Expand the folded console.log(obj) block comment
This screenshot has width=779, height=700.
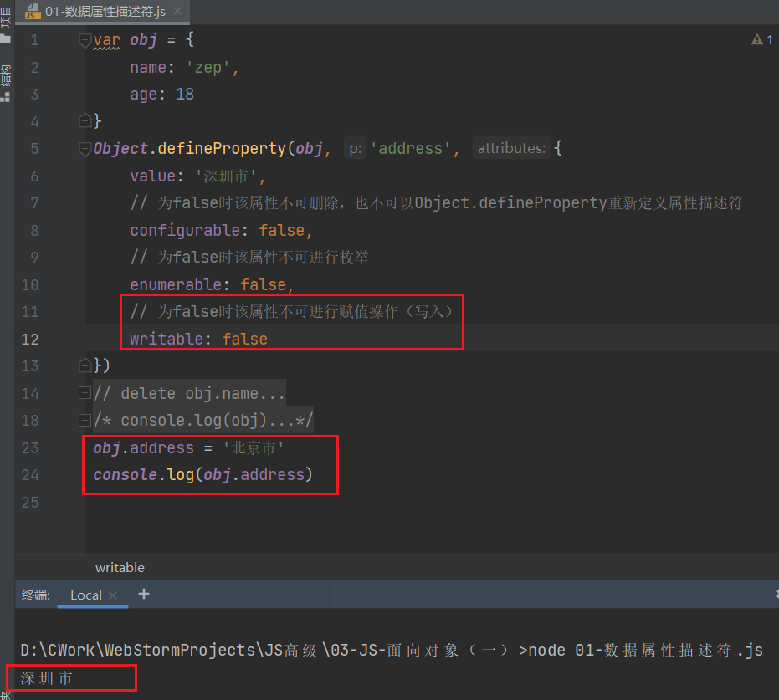point(85,420)
